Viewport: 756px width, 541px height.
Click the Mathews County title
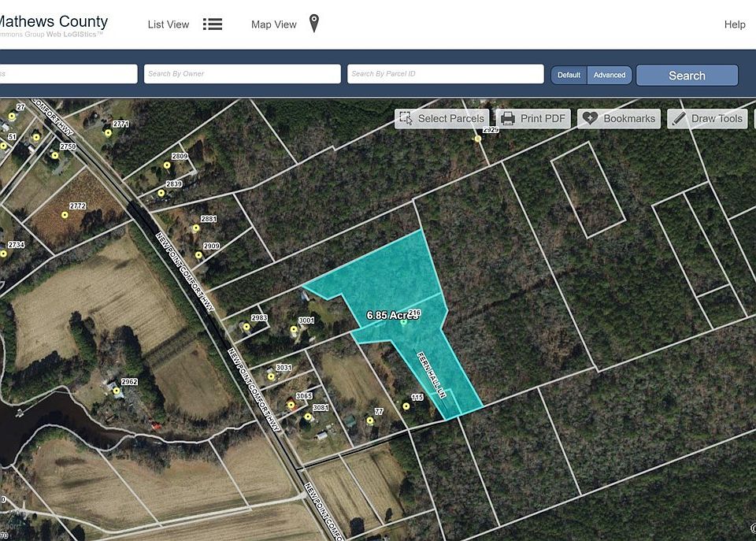[54, 21]
